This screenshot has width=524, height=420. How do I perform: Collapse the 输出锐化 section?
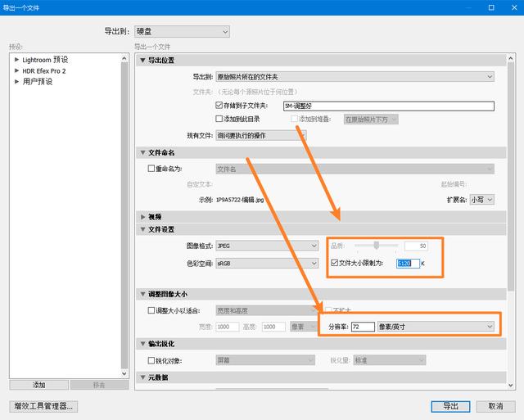coord(143,344)
